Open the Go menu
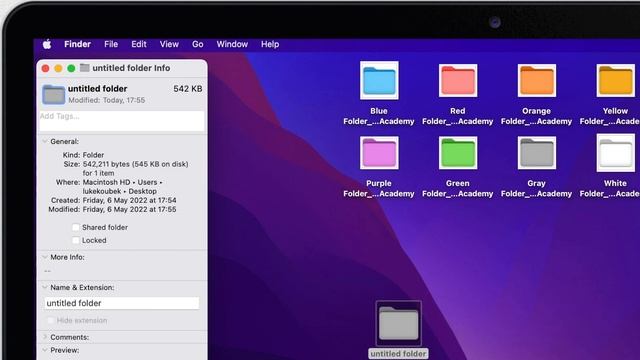Viewport: 640px width, 360px height. point(198,44)
